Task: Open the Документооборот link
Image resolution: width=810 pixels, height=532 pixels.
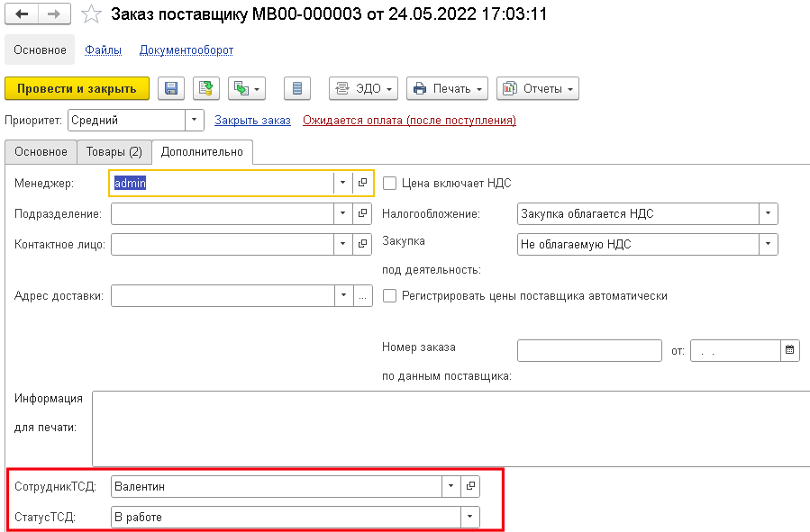Action: coord(187,50)
